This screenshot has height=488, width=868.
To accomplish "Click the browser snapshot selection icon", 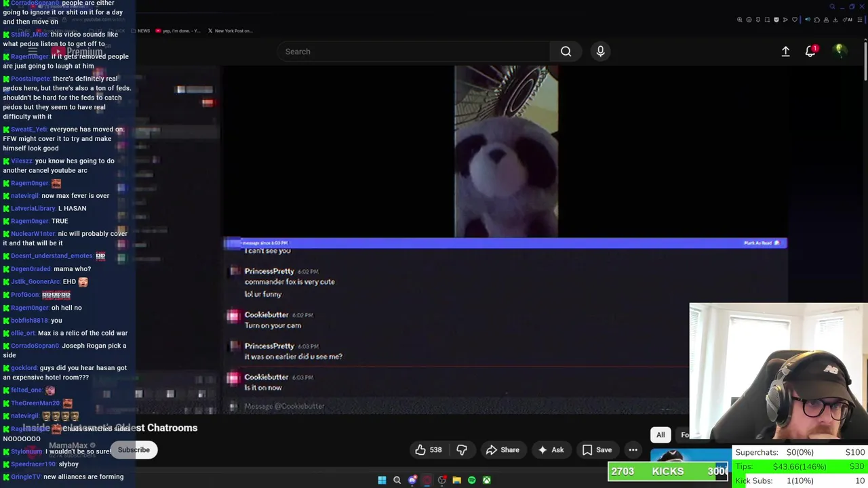I will (767, 20).
